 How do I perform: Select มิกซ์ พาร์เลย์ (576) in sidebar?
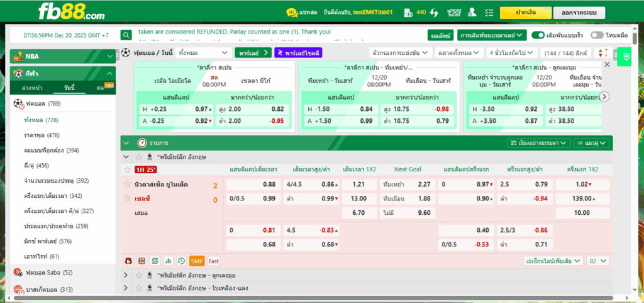[47, 241]
